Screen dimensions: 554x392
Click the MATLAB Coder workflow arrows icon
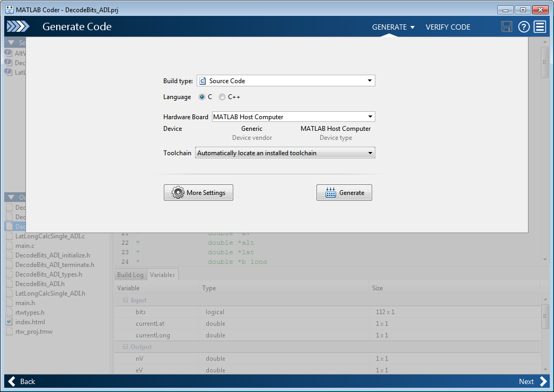18,26
